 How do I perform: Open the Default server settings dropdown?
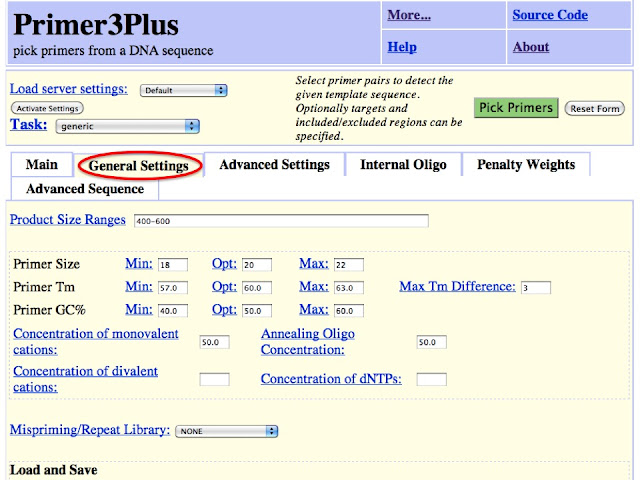[x=184, y=90]
